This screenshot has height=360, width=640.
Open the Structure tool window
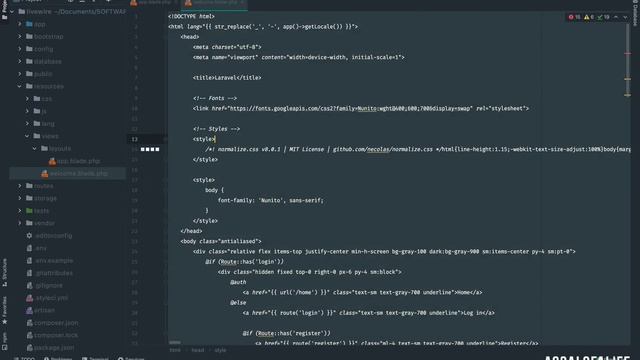pos(4,273)
